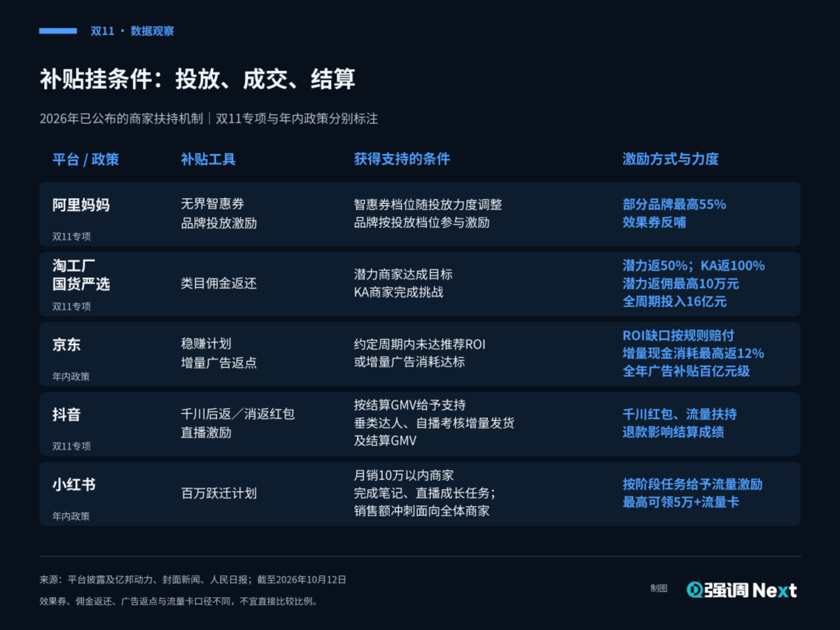
Task: Click "退款影响结算成绩" incentive line
Action: coord(673,432)
